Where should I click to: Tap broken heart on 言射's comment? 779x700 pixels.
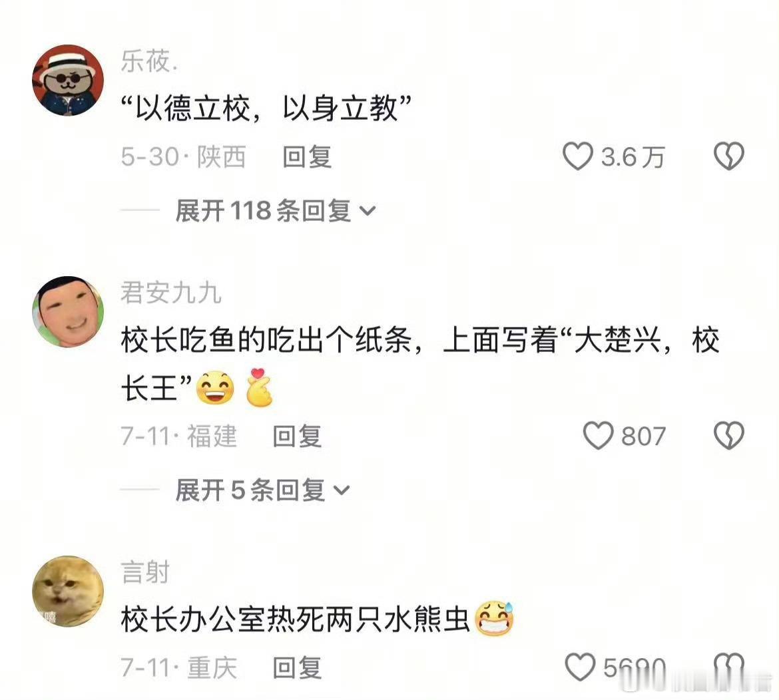pos(729,667)
